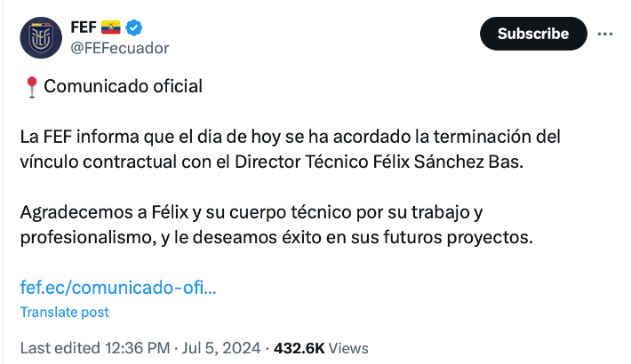This screenshot has height=364, width=631.
Task: Click the FEF display name
Action: point(84,27)
